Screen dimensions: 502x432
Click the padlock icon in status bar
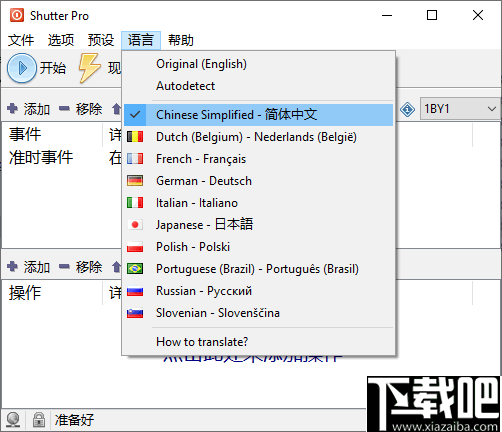(x=39, y=420)
